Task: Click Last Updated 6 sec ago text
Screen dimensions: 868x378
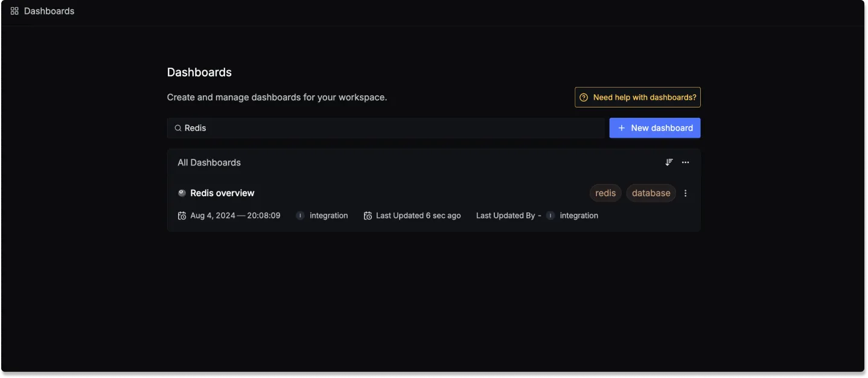Action: (x=418, y=216)
